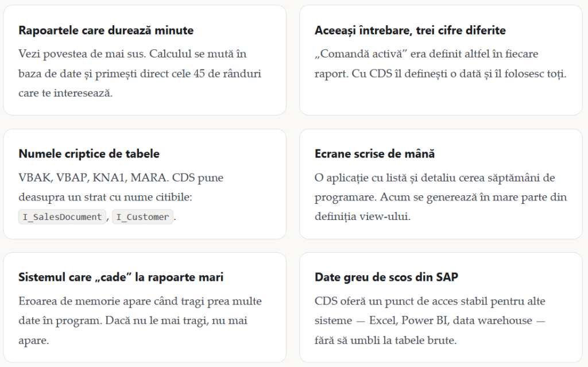
Task: Click the line "raport. Cu CDS îl definești"
Action: 440,73
